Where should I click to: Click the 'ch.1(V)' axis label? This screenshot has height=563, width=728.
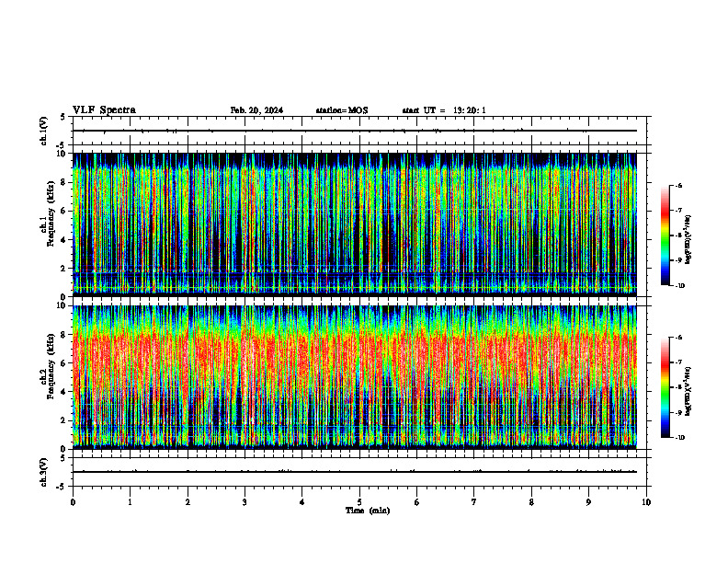pyautogui.click(x=44, y=131)
